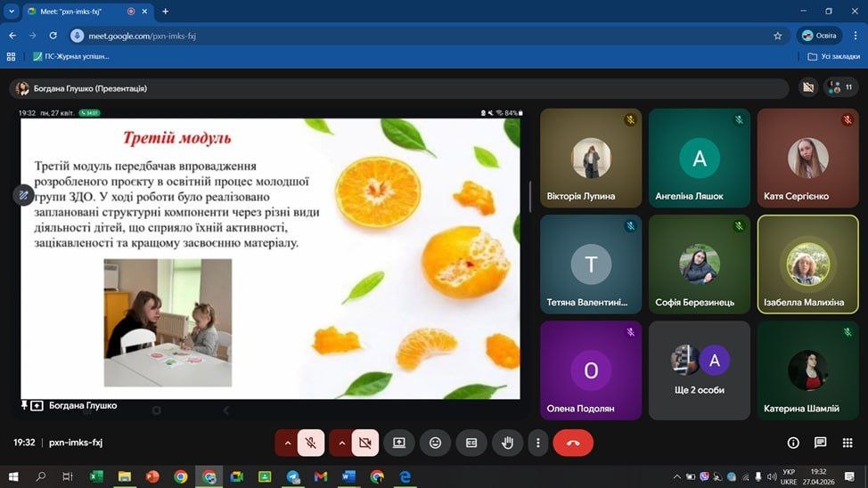Bookmark this page with star icon
Viewport: 868px width, 488px height.
pos(777,36)
